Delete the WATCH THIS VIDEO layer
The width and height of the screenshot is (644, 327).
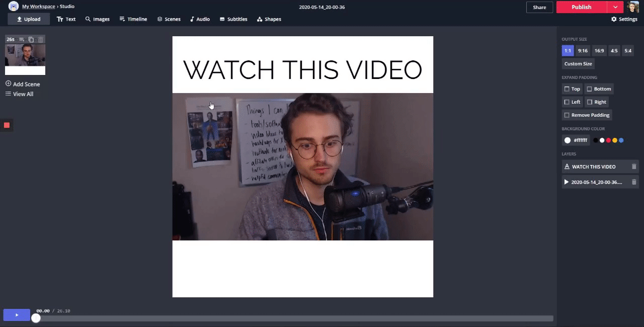click(x=634, y=167)
